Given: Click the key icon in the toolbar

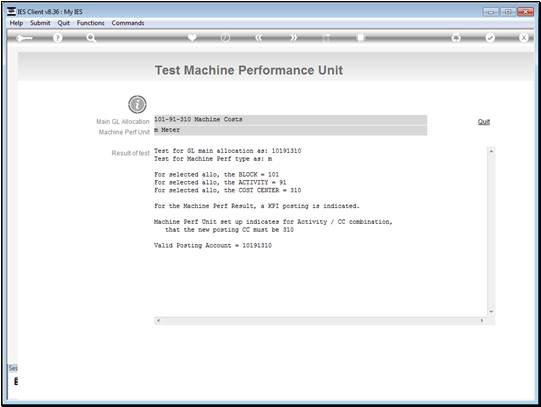Looking at the screenshot, I should tap(24, 38).
